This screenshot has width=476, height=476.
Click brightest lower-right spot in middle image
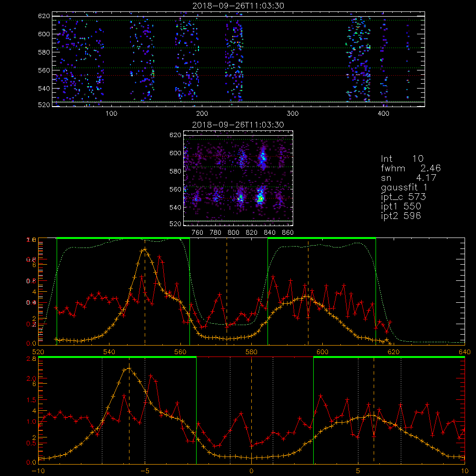tap(260, 199)
